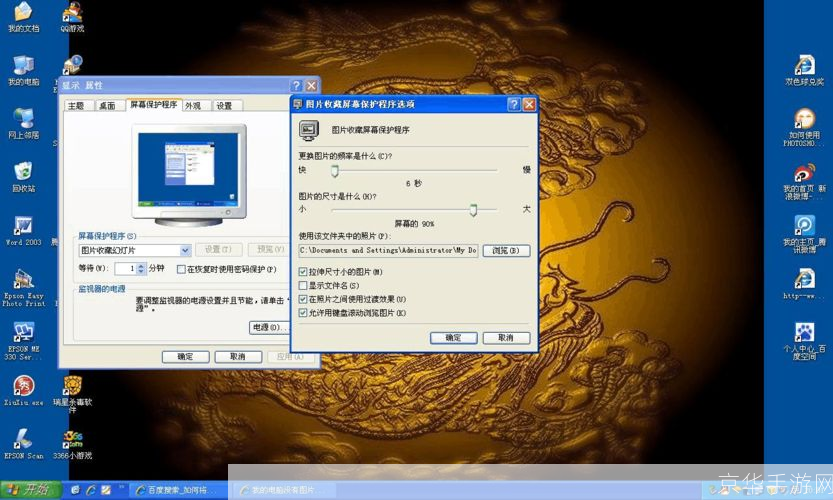Launch the Word 2003 desktop shortcut
The image size is (833, 500).
point(23,231)
